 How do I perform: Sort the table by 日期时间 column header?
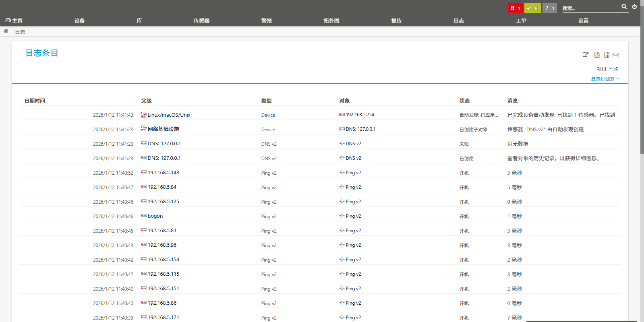[x=35, y=101]
